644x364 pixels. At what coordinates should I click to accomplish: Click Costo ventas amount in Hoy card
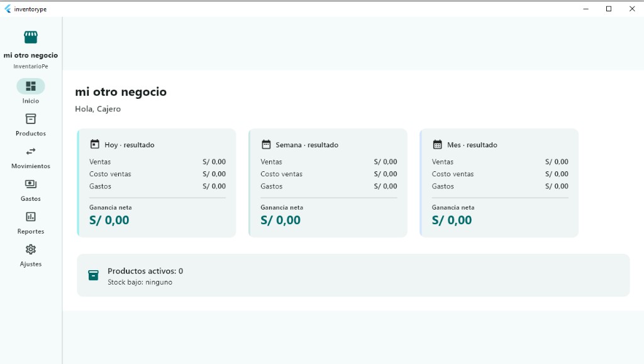click(214, 174)
